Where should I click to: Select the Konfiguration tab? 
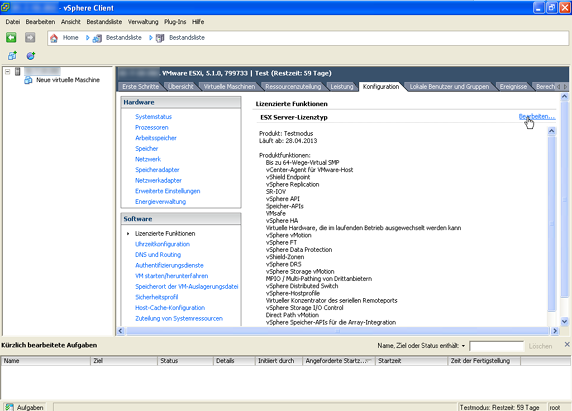pos(381,87)
